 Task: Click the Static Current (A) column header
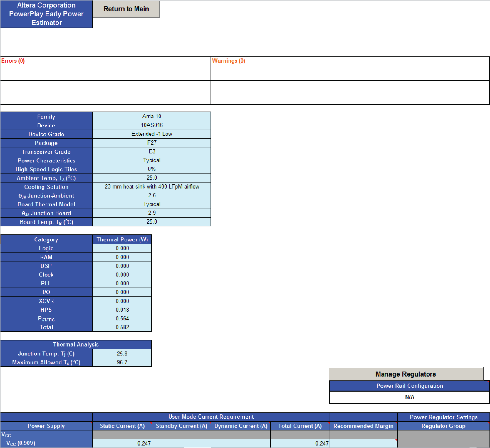[x=122, y=426]
